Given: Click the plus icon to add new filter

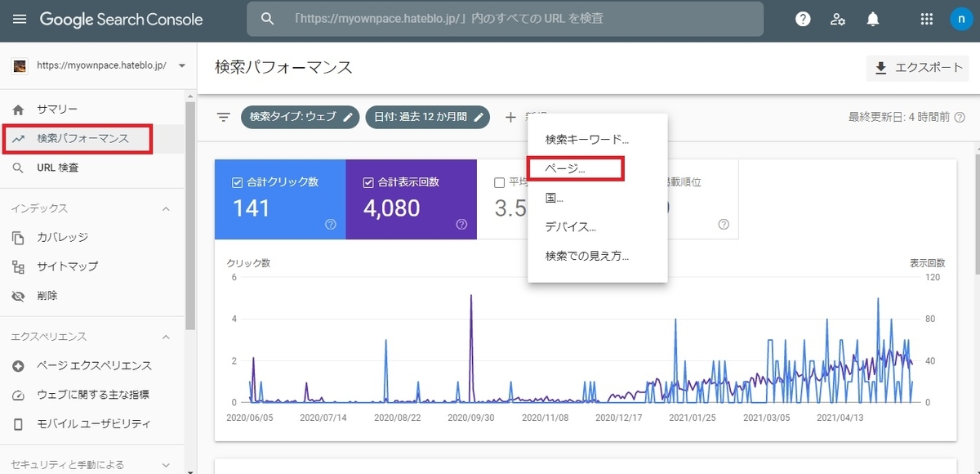Looking at the screenshot, I should coord(510,117).
